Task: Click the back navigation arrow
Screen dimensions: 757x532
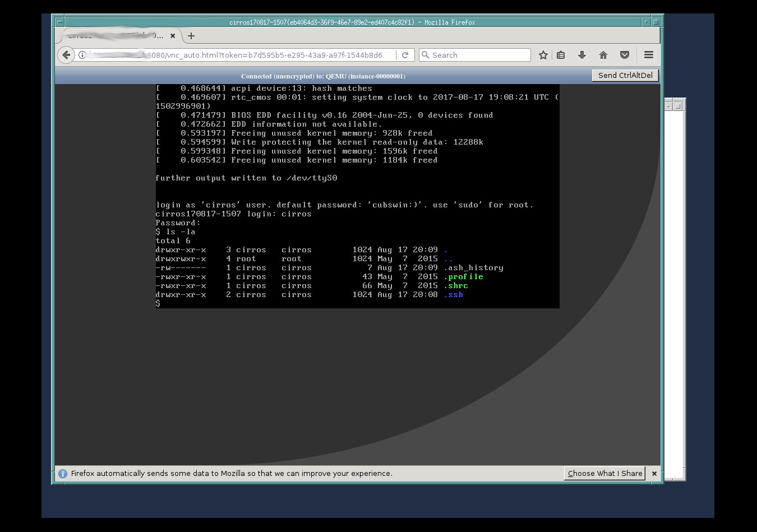Action: pyautogui.click(x=66, y=55)
